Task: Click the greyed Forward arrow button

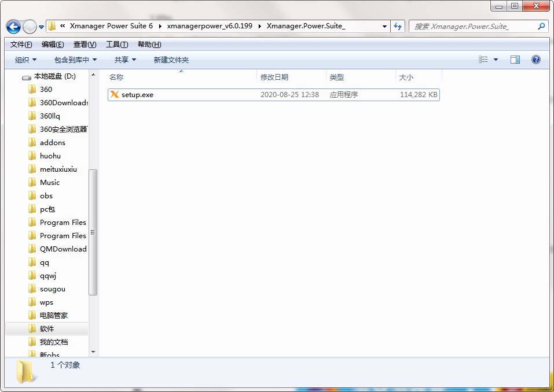Action: 30,27
